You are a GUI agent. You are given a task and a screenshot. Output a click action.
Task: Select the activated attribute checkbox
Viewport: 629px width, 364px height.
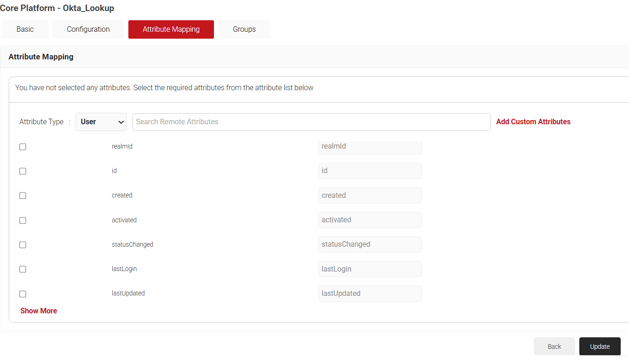(23, 220)
